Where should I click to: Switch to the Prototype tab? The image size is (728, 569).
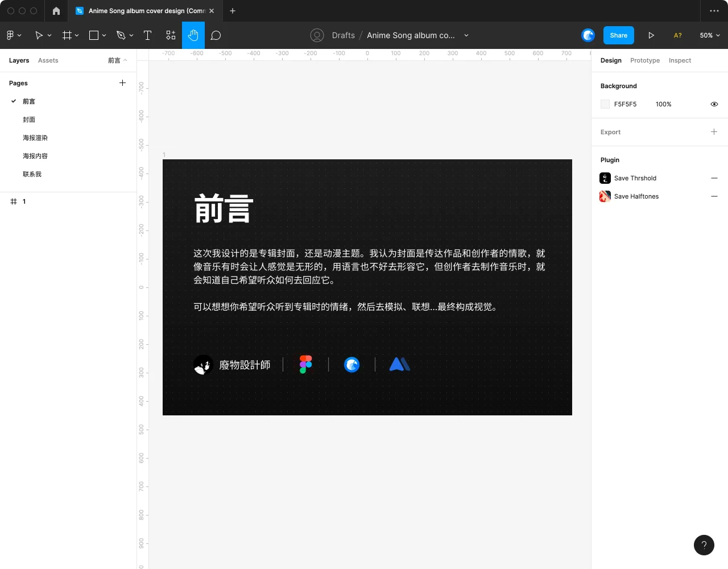tap(644, 60)
